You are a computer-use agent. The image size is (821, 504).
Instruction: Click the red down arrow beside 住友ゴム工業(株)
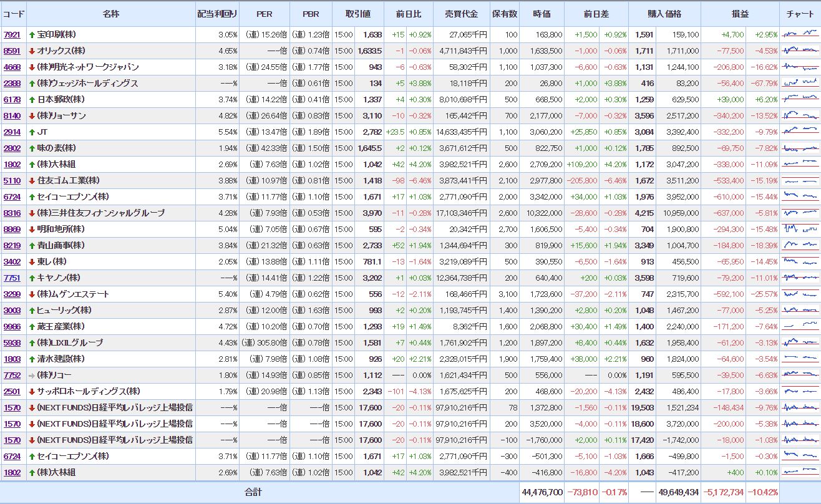point(32,181)
